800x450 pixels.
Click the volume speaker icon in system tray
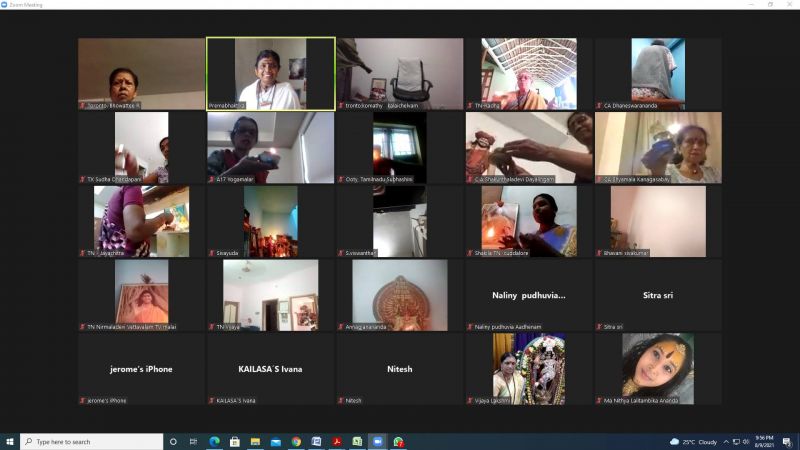point(744,441)
